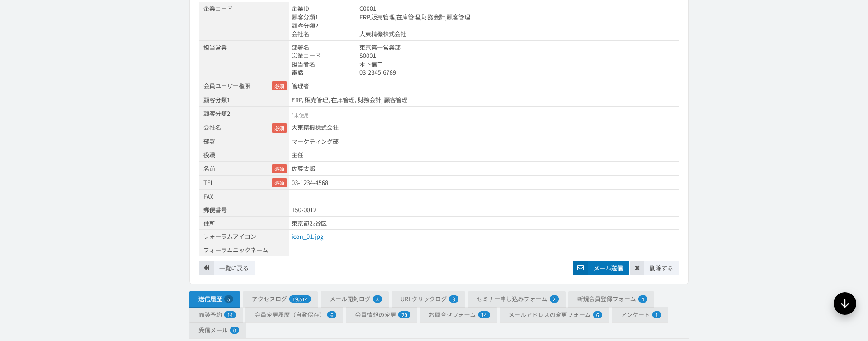Click the name value 佐藤太郎

point(303,169)
